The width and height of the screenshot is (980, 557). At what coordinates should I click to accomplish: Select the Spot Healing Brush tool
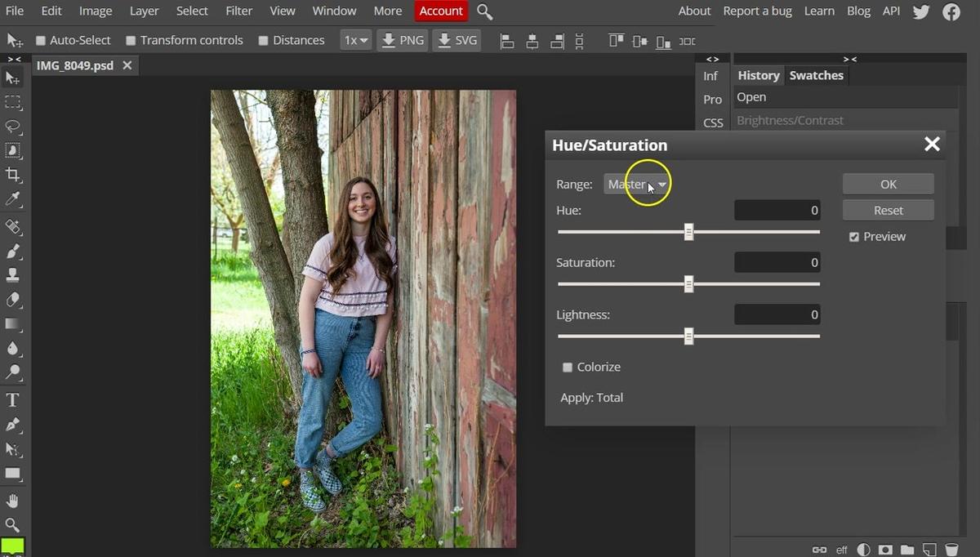click(x=13, y=227)
